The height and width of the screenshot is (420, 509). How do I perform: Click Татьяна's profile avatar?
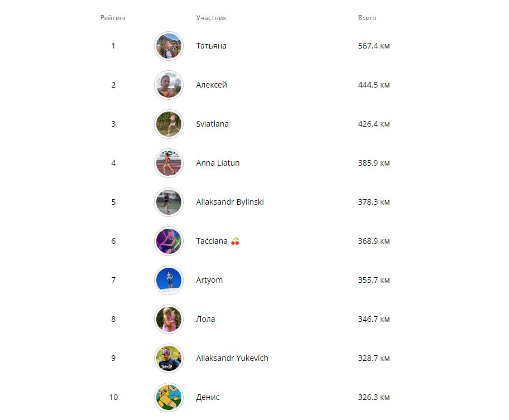168,46
